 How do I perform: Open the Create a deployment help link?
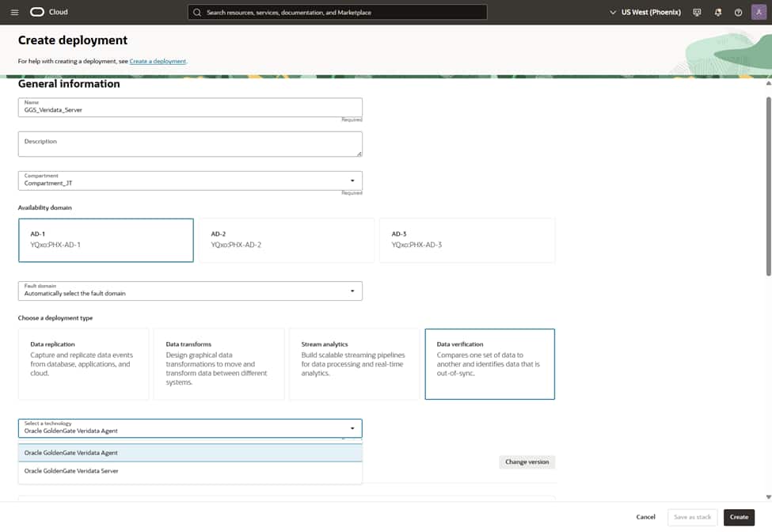click(158, 61)
